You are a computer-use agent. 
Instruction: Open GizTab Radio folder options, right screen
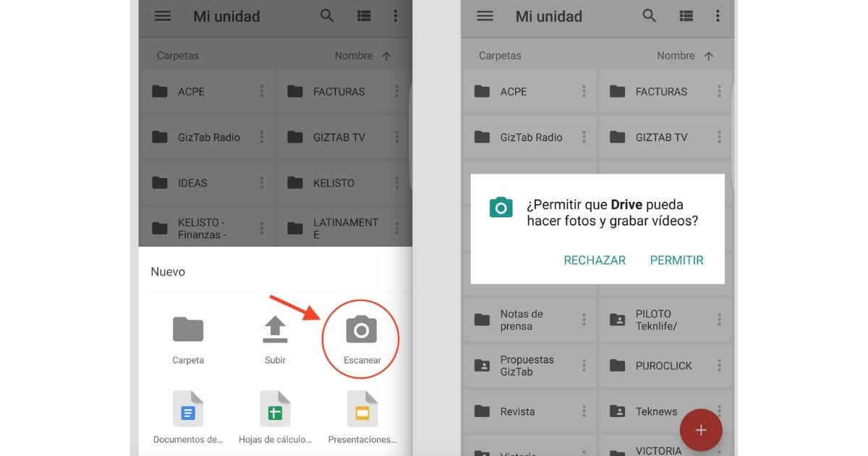click(584, 137)
